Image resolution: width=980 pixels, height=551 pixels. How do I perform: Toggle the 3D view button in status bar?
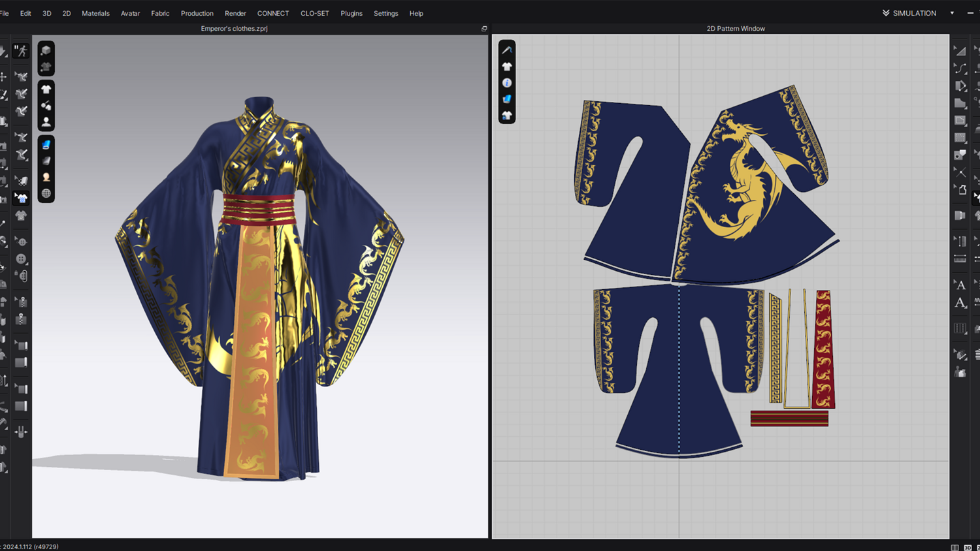(x=968, y=547)
